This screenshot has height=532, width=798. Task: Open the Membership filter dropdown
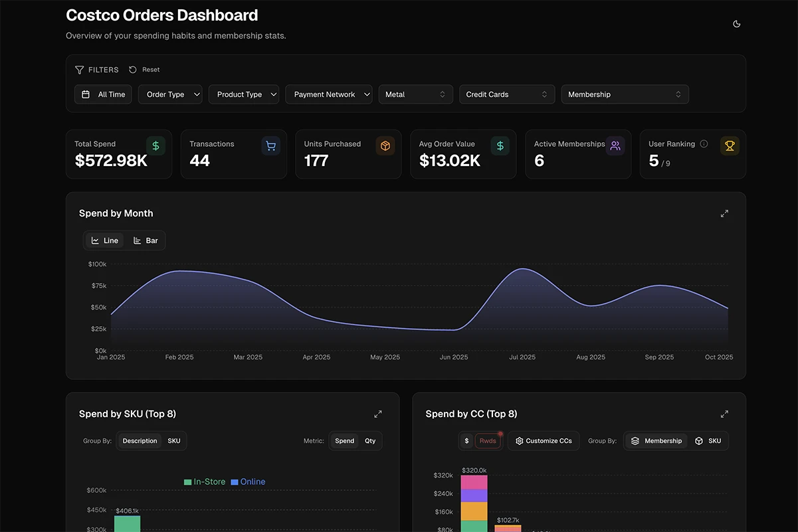[x=625, y=94]
